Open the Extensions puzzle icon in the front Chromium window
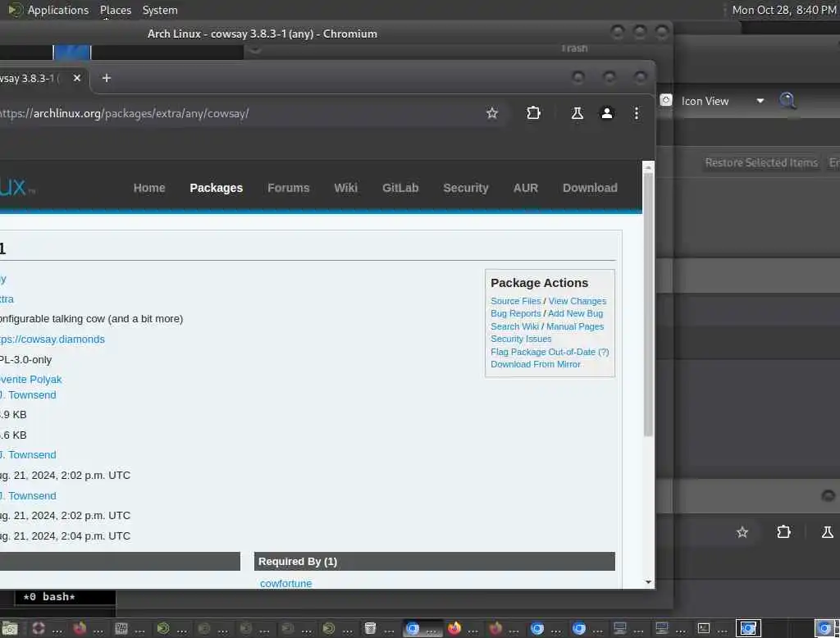 point(533,113)
